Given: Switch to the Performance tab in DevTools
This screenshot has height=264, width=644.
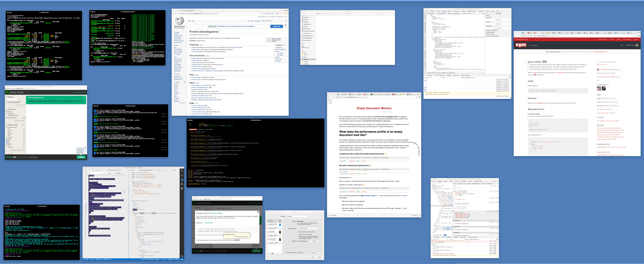Looking at the screenshot, I should (x=456, y=11).
